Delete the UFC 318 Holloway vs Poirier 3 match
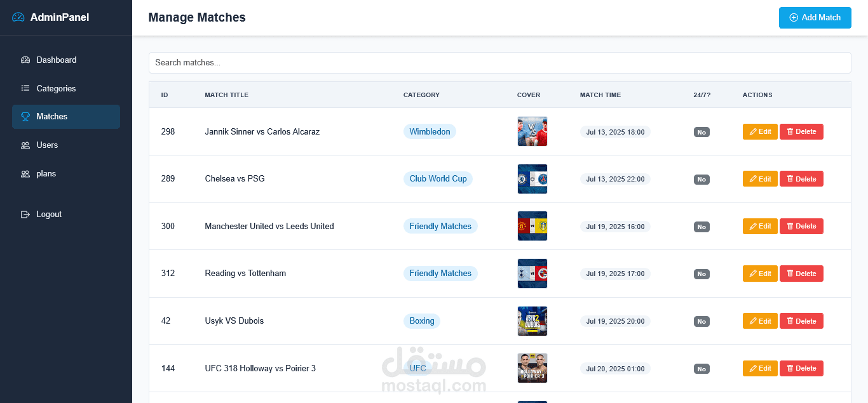 [x=801, y=368]
